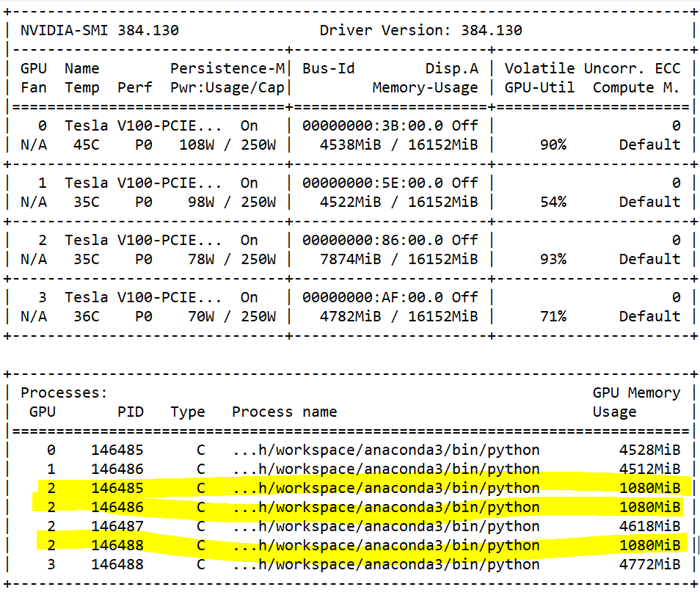Click the Processes: section heading
This screenshot has height=595, width=700.
point(64,393)
